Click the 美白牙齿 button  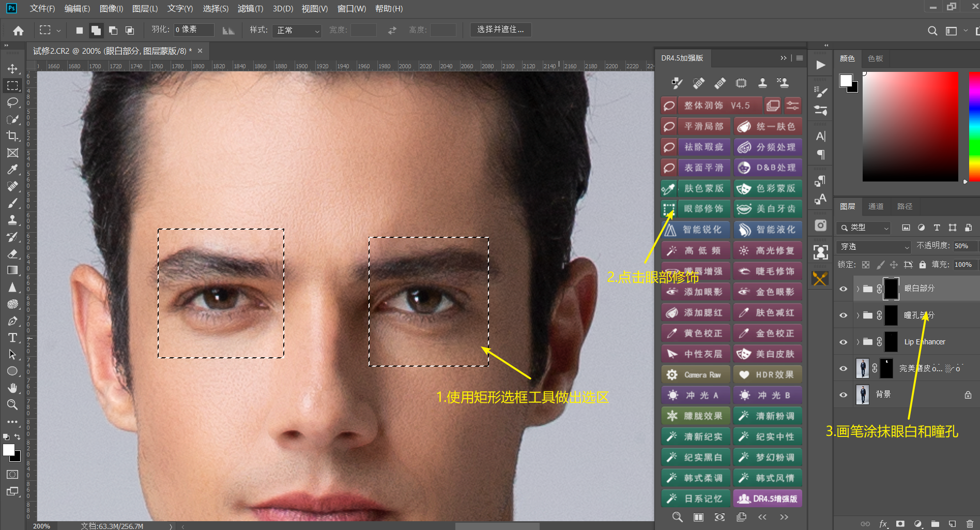pyautogui.click(x=768, y=209)
